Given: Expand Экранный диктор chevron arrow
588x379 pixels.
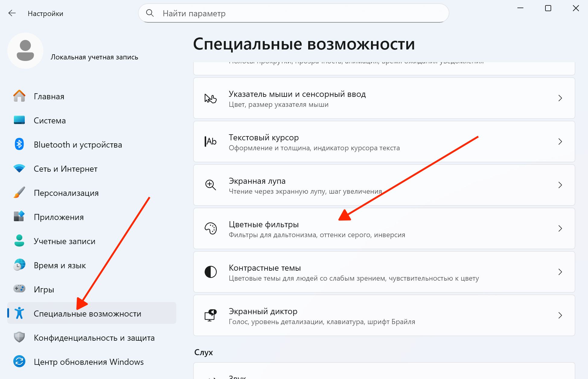Looking at the screenshot, I should [560, 315].
